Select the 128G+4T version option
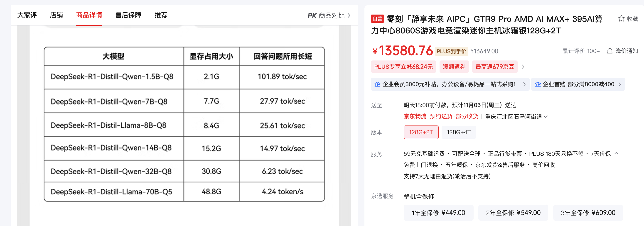The height and width of the screenshot is (226, 644). pyautogui.click(x=459, y=132)
